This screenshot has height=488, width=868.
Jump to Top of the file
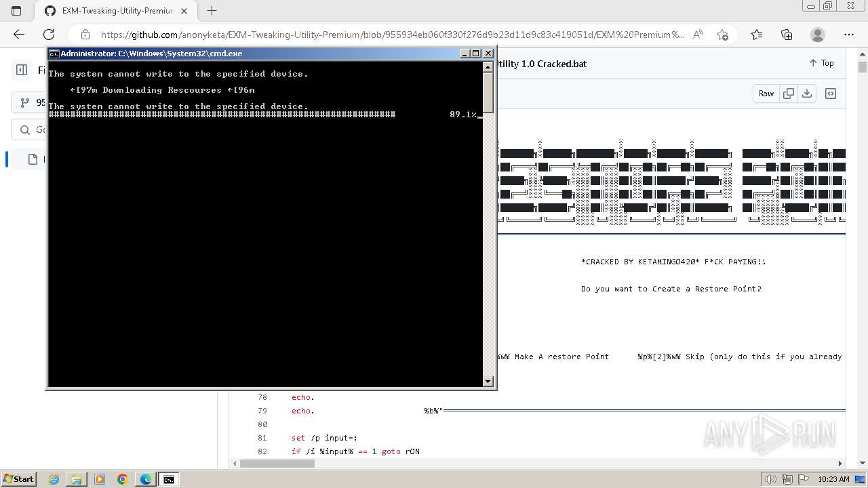pos(821,63)
